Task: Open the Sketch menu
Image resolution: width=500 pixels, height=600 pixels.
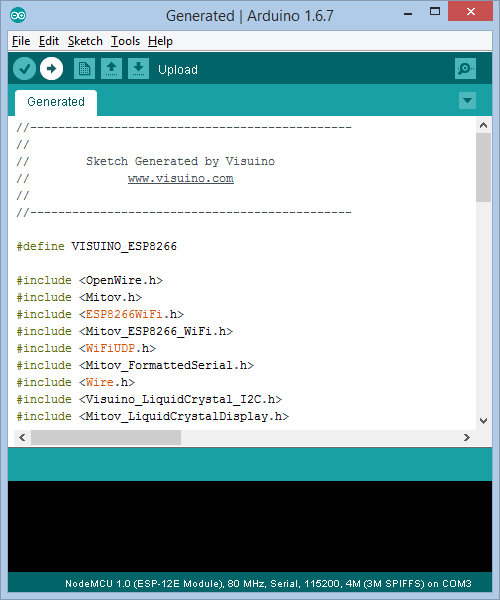Action: (85, 41)
